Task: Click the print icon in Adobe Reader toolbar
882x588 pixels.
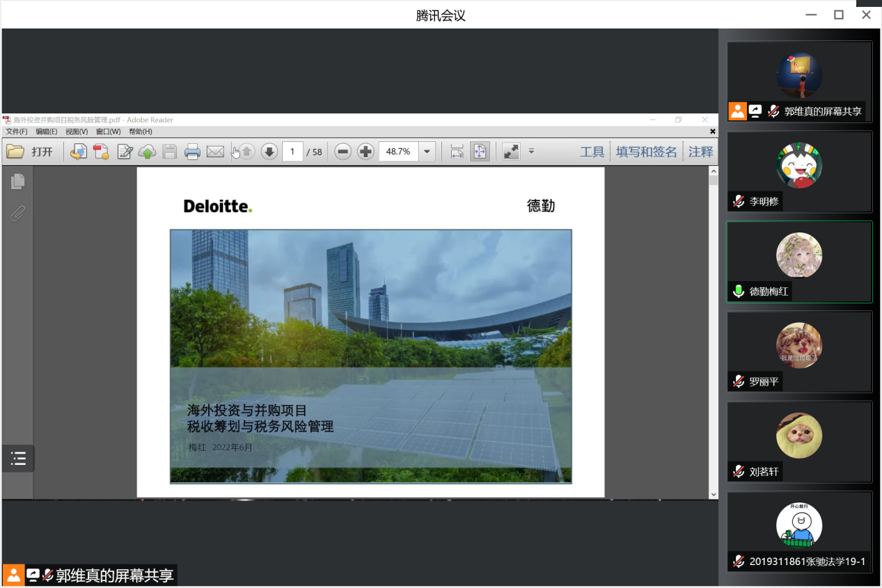Action: click(192, 152)
